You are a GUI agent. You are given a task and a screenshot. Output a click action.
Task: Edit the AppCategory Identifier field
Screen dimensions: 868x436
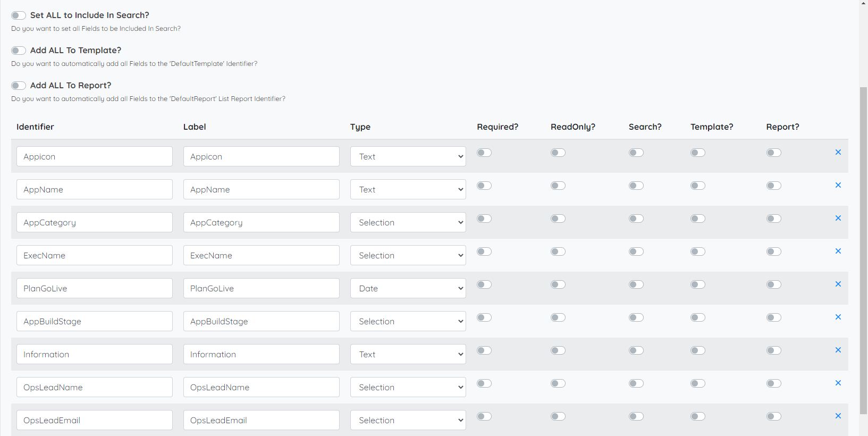tap(95, 222)
